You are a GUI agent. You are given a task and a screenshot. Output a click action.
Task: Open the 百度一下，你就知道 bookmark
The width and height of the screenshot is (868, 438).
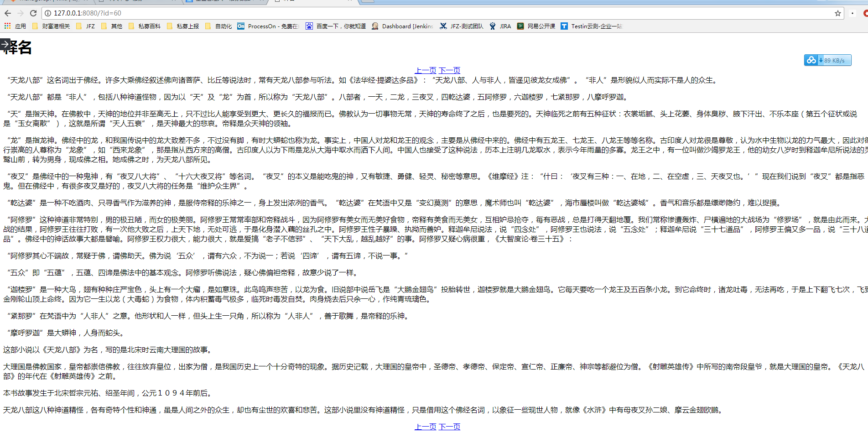[x=336, y=26]
